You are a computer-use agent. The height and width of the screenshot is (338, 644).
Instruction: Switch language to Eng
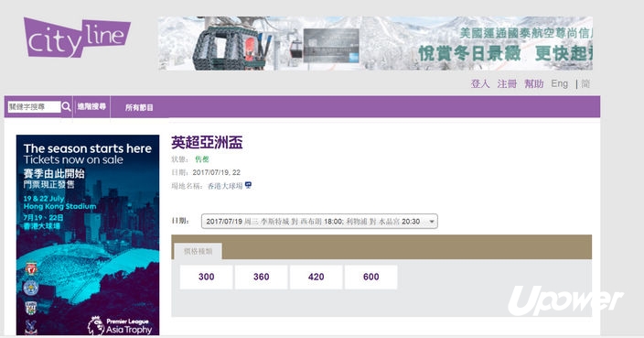pyautogui.click(x=560, y=84)
